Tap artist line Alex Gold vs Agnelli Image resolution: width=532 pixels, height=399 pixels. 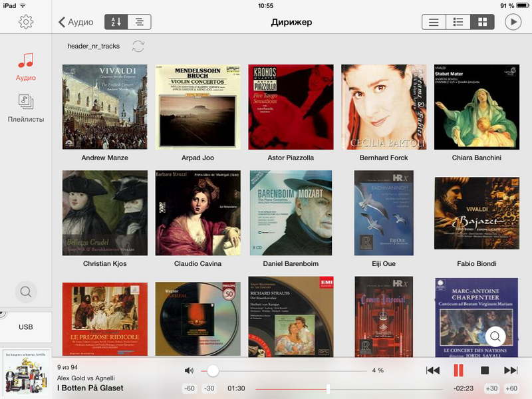86,378
